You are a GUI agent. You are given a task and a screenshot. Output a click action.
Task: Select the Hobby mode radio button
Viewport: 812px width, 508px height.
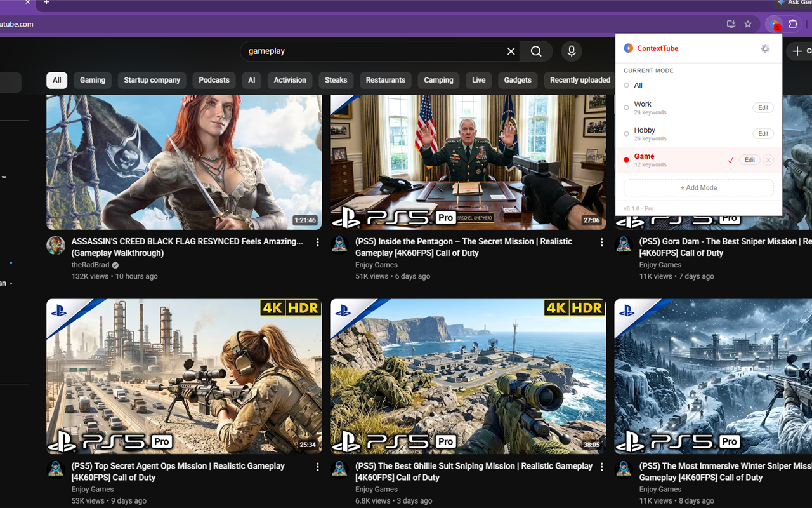pyautogui.click(x=627, y=134)
